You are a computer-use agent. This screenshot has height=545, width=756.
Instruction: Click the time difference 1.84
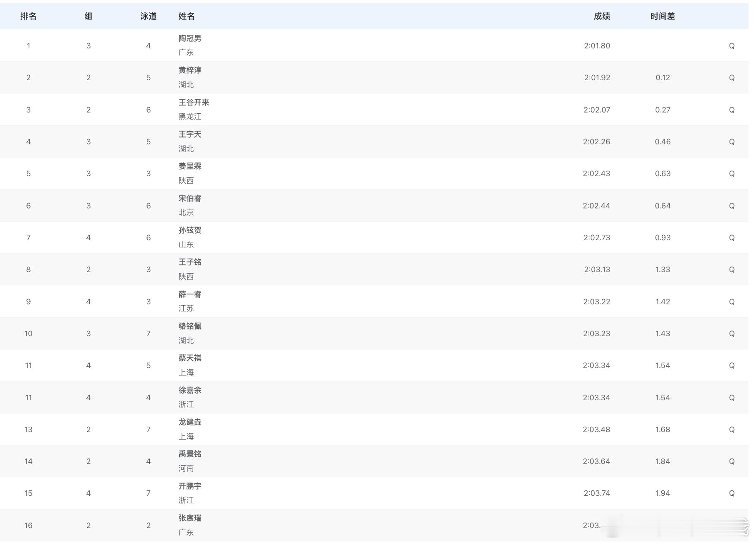coord(663,461)
